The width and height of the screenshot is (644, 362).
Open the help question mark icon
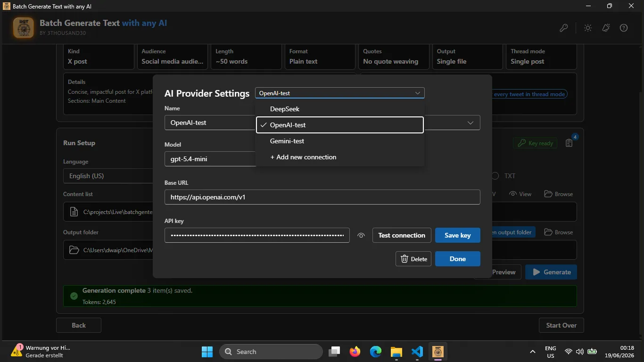pos(624,28)
